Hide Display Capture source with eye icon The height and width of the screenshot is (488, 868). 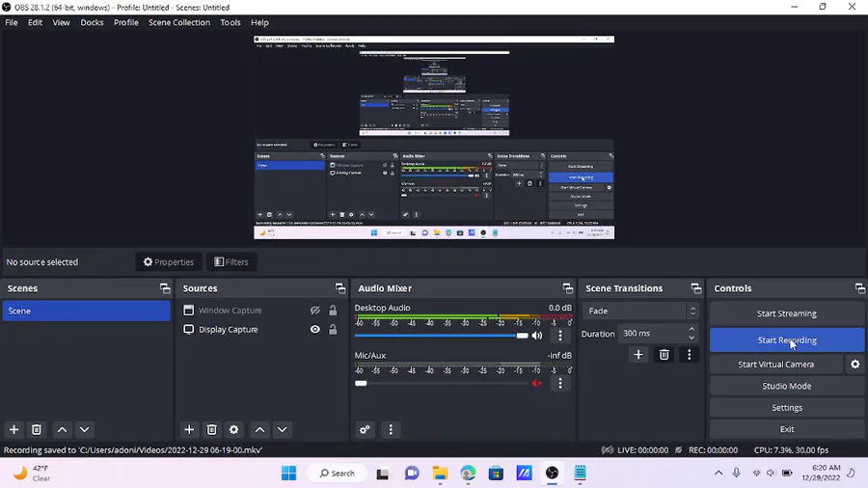click(x=315, y=329)
